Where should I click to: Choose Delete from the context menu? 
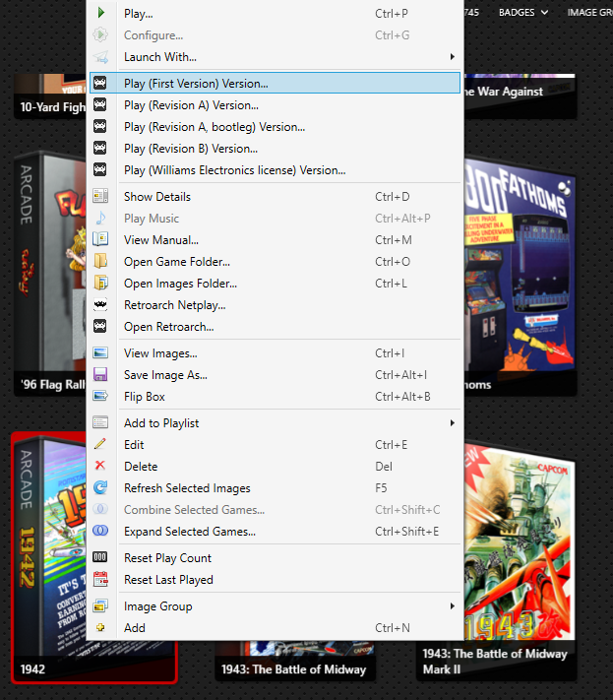click(276, 467)
